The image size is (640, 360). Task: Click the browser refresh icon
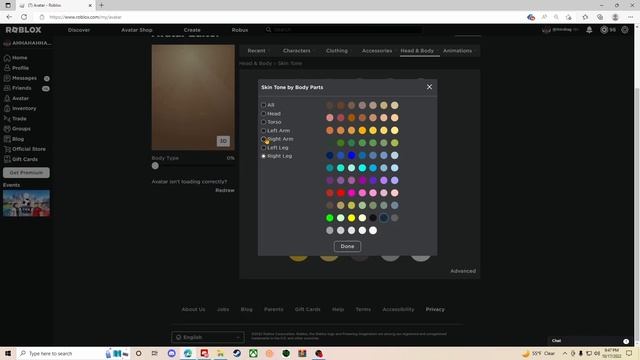[24, 17]
